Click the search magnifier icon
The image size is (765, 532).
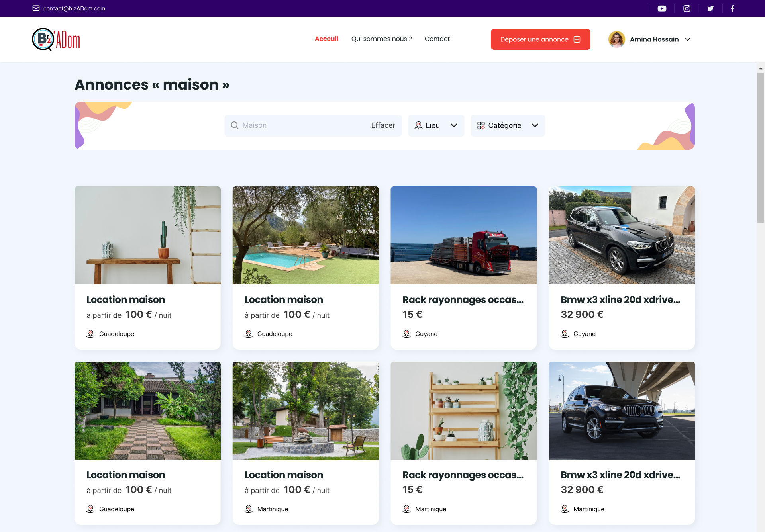pyautogui.click(x=235, y=125)
